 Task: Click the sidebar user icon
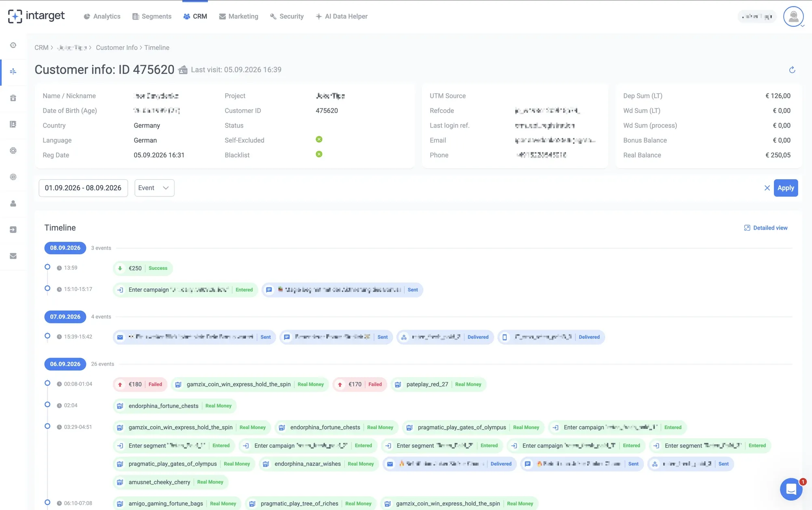[13, 204]
